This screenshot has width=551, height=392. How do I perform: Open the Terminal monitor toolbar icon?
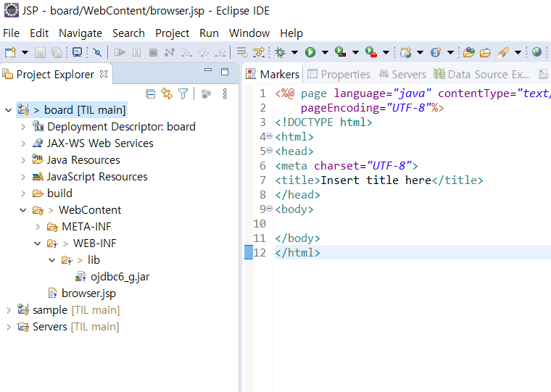[x=77, y=53]
